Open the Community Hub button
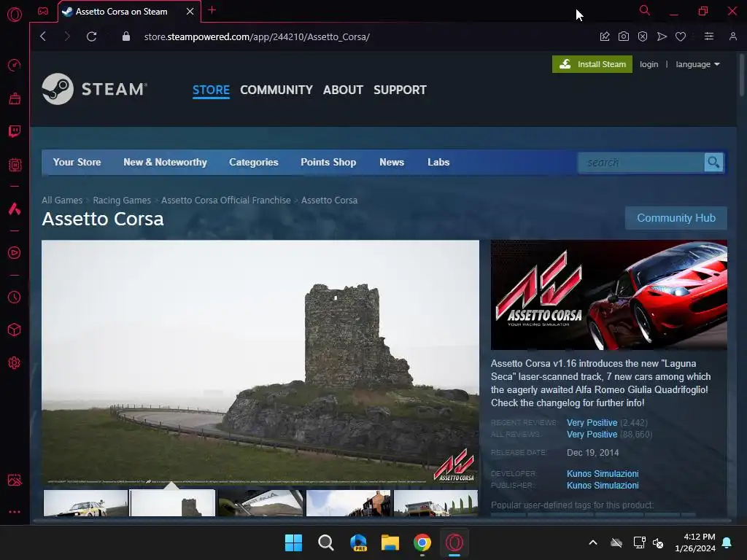Screen dimensions: 747x560 tap(676, 218)
